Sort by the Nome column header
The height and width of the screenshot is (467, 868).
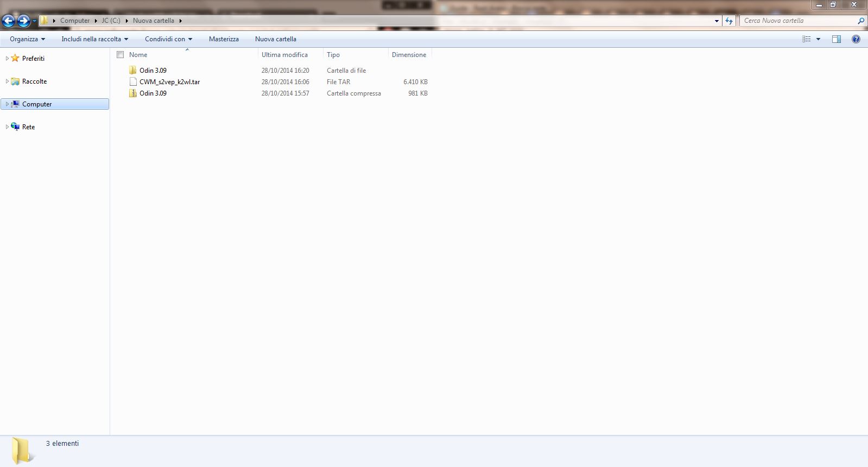coord(138,55)
